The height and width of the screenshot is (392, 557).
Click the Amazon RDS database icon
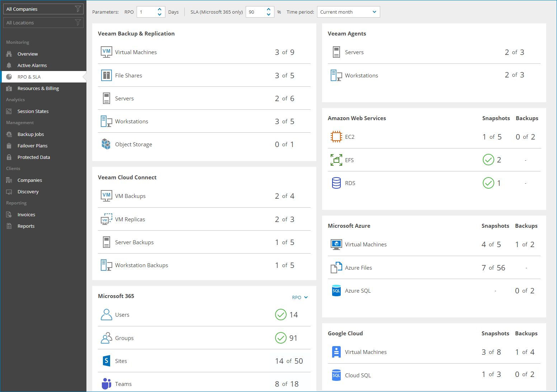(x=336, y=183)
